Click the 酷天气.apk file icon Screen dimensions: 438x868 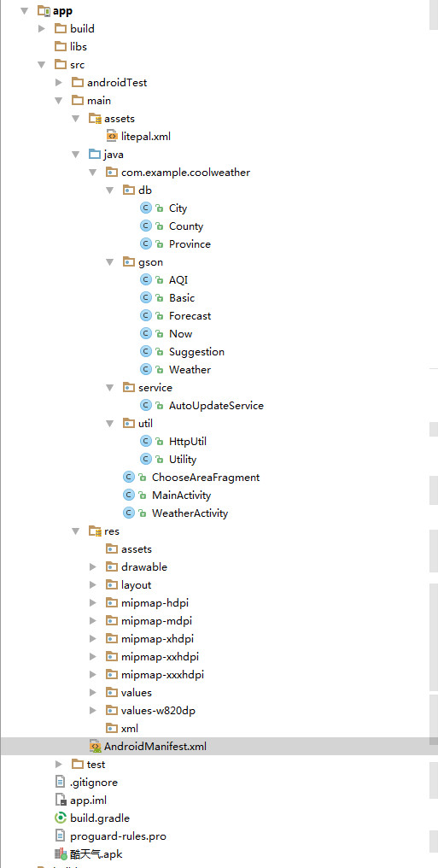(x=61, y=853)
